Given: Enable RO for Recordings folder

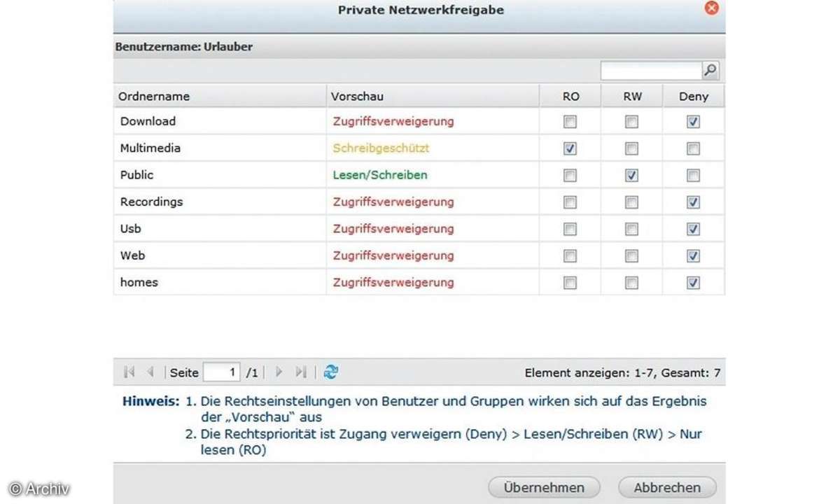Looking at the screenshot, I should pyautogui.click(x=570, y=202).
